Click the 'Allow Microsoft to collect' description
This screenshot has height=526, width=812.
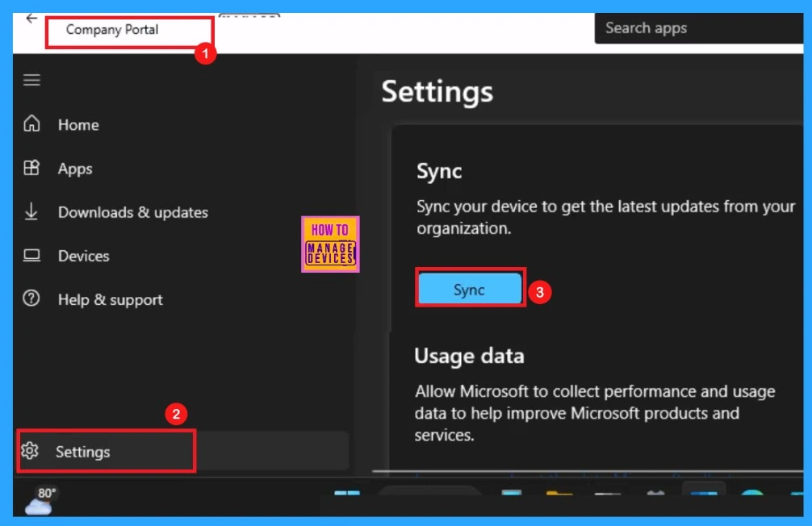(595, 413)
